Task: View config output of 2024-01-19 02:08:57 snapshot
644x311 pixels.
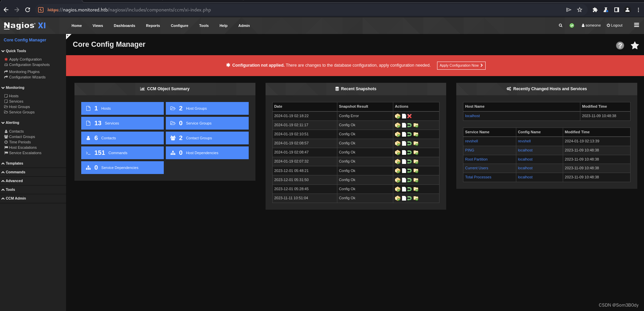Action: point(404,143)
